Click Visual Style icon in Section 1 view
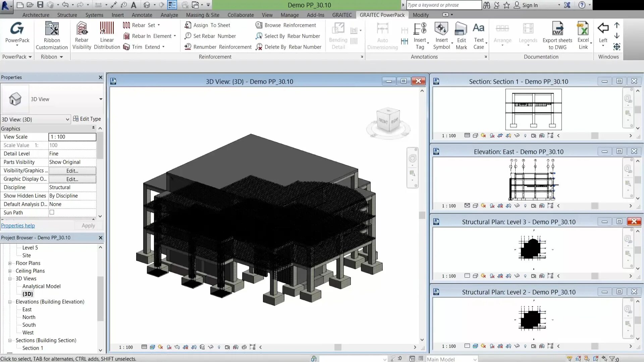Screen dimensions: 644x362 475,136
